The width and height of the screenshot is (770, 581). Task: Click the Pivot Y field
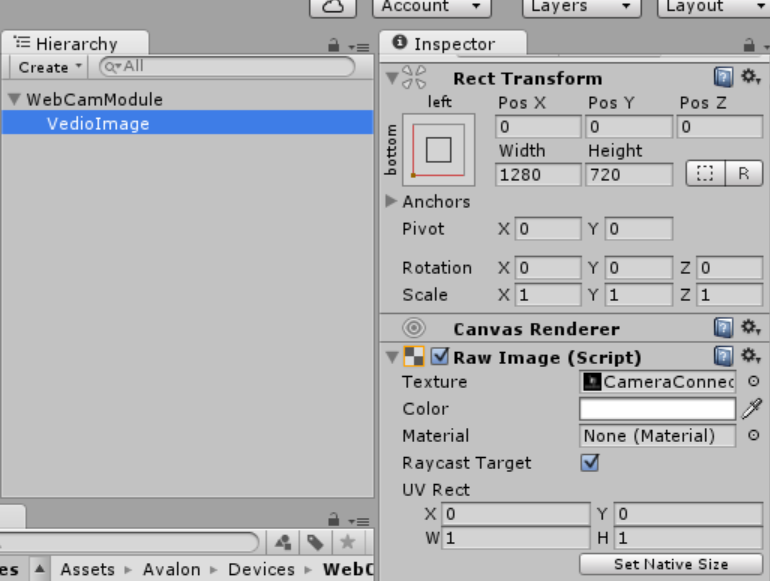coord(638,229)
